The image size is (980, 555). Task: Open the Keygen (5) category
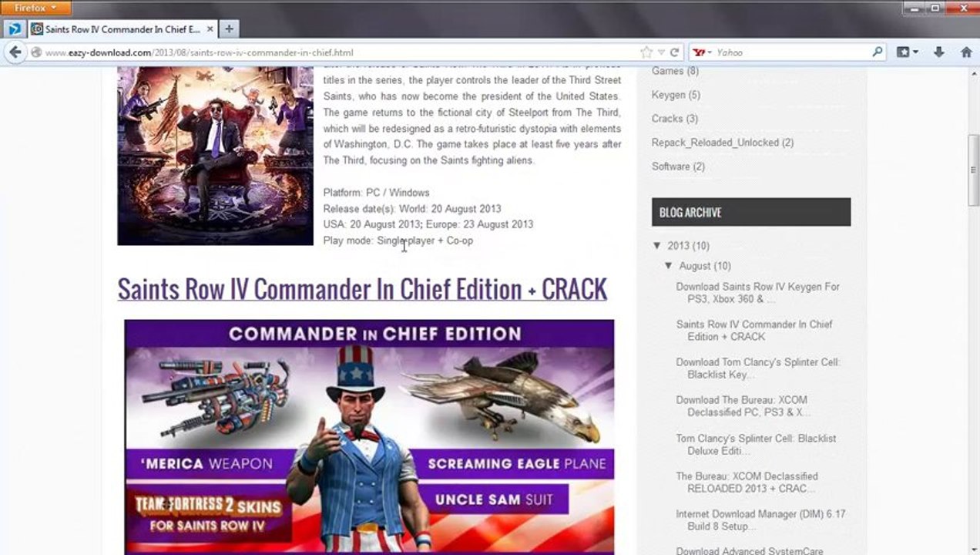[676, 95]
